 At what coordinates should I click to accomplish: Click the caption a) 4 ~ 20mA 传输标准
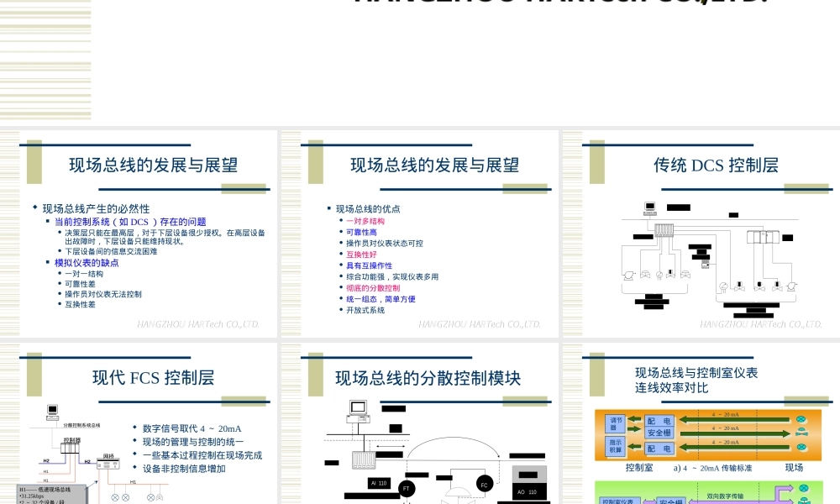click(x=712, y=468)
